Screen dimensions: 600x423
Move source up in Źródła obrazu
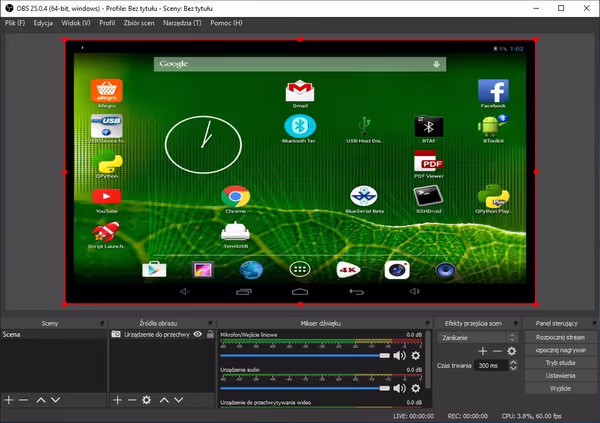[164, 400]
